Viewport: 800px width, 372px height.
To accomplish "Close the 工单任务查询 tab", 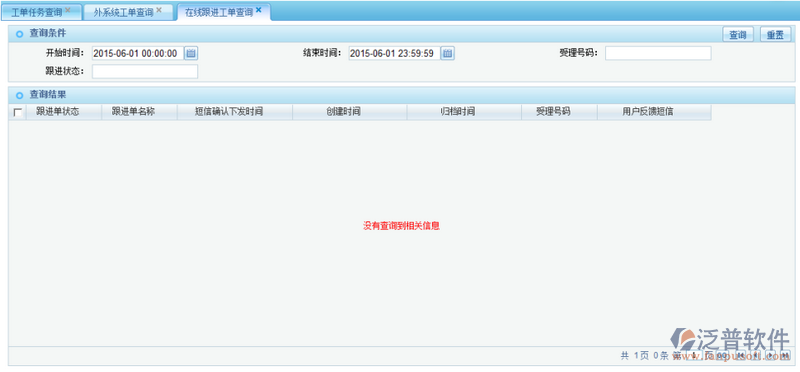I will pyautogui.click(x=68, y=10).
